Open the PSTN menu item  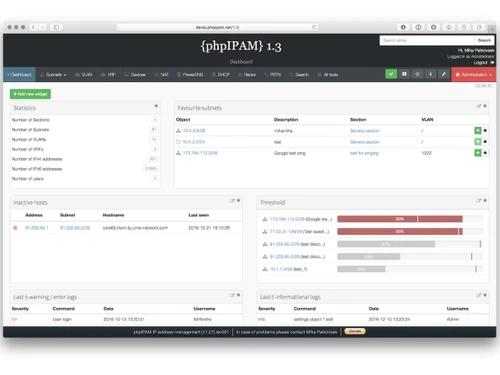(273, 75)
